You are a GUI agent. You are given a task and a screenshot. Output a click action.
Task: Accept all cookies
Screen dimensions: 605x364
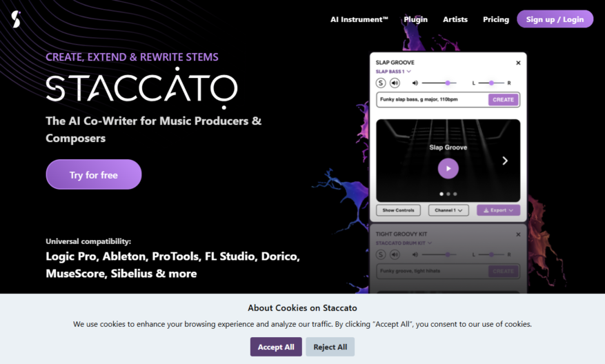[276, 347]
